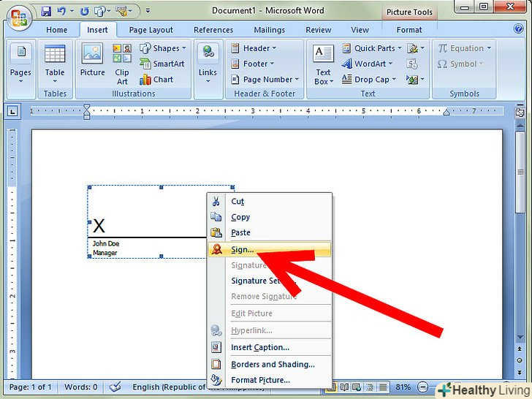532x399 pixels.
Task: Switch to Web Layout view icon
Action: 357,387
